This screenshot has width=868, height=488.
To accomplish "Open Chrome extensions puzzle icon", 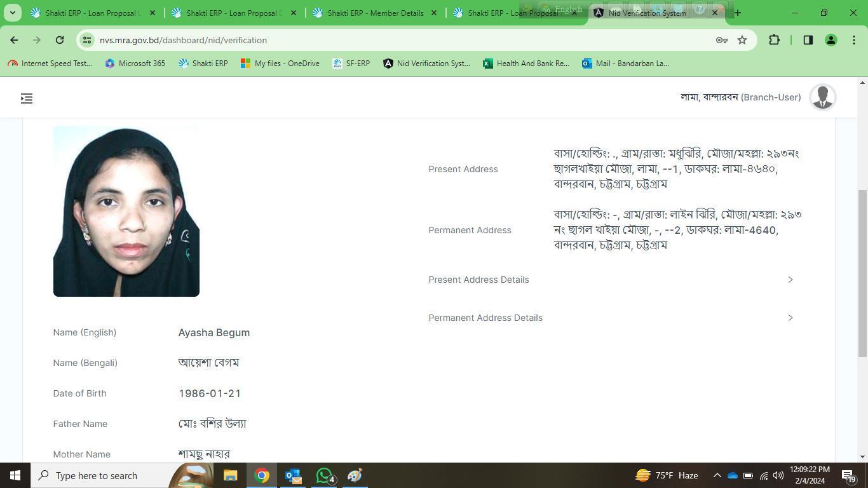I will (774, 40).
